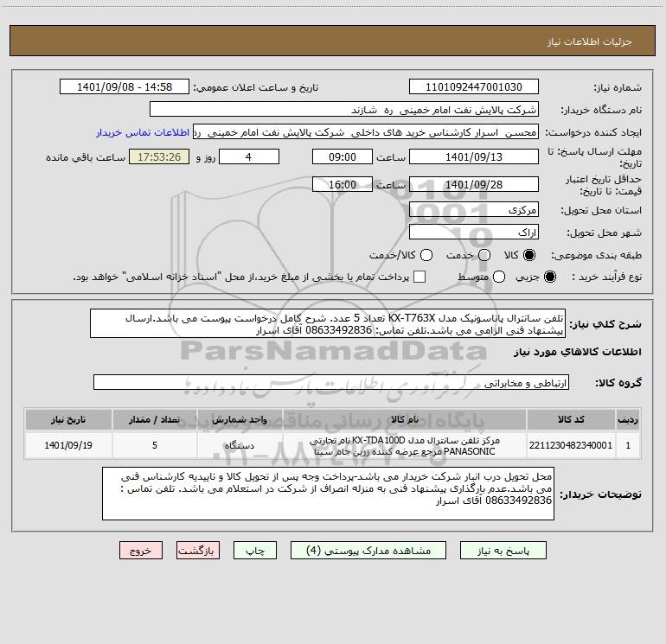Screen dimensions: 666x644
Task: Open the اطلاعات تماس خریدار link
Action: click(143, 132)
